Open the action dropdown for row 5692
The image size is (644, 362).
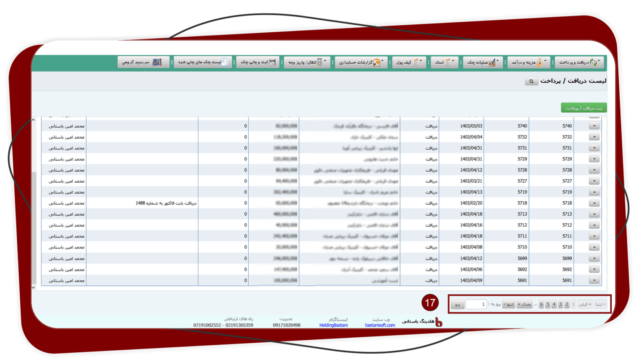(594, 269)
